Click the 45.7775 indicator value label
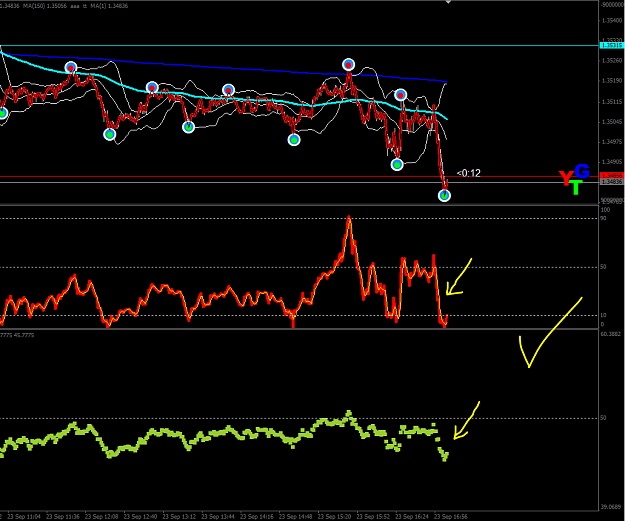The width and height of the screenshot is (625, 521). pos(24,335)
